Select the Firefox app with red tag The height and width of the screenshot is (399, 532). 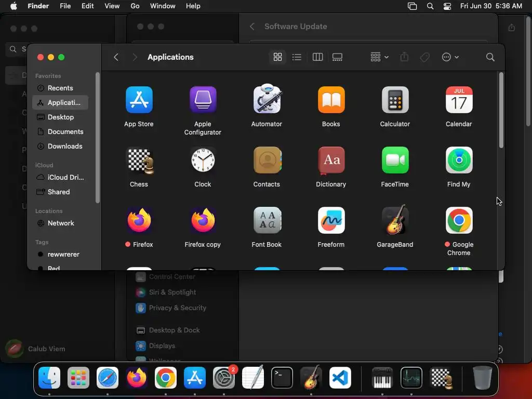139,220
